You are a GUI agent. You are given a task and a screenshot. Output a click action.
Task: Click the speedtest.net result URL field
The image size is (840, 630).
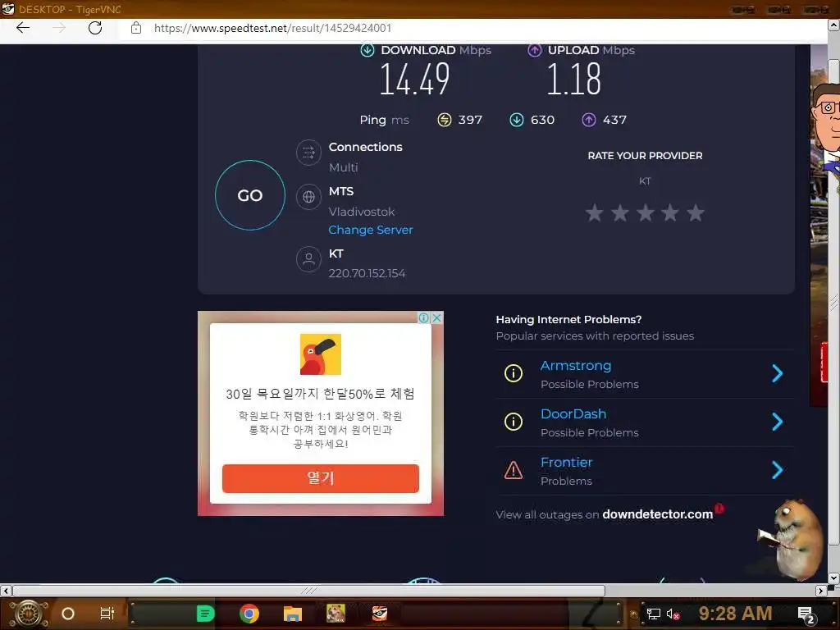click(272, 28)
